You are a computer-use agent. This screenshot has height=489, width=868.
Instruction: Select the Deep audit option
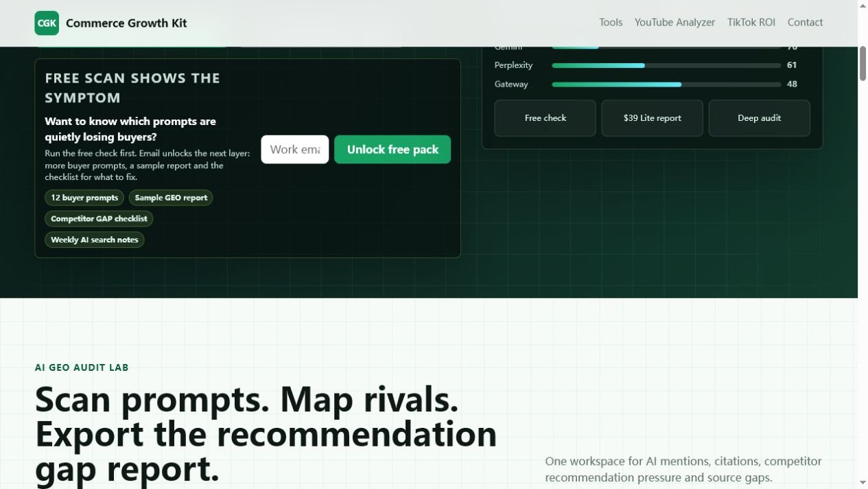pos(760,118)
